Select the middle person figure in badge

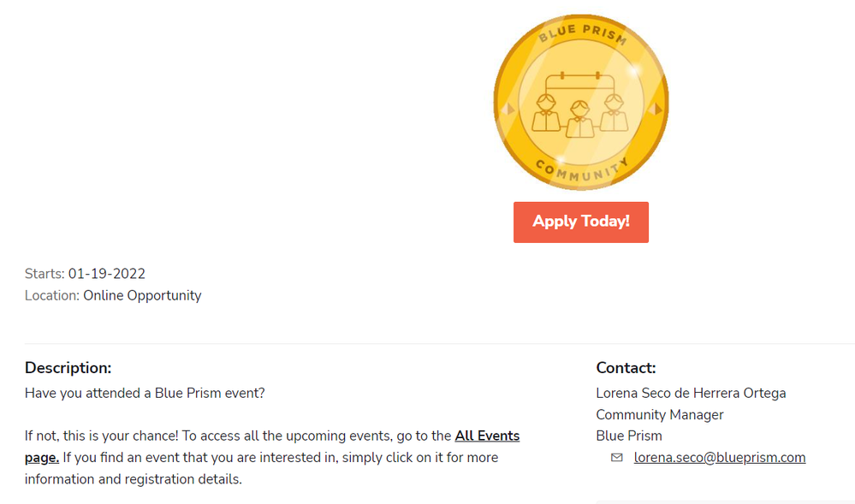pos(581,120)
